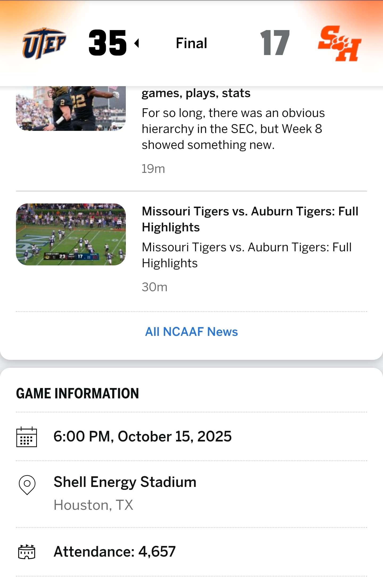The height and width of the screenshot is (588, 383).
Task: Tap the Houston, TX location text
Action: [x=93, y=505]
